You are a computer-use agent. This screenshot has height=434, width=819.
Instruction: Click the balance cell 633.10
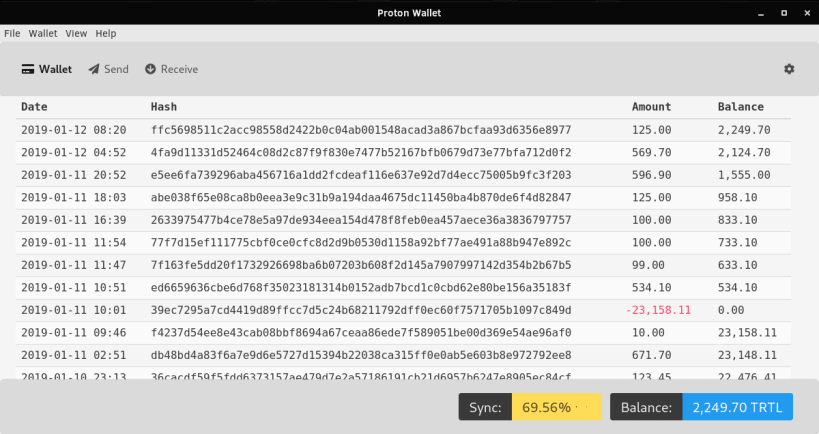pos(738,265)
